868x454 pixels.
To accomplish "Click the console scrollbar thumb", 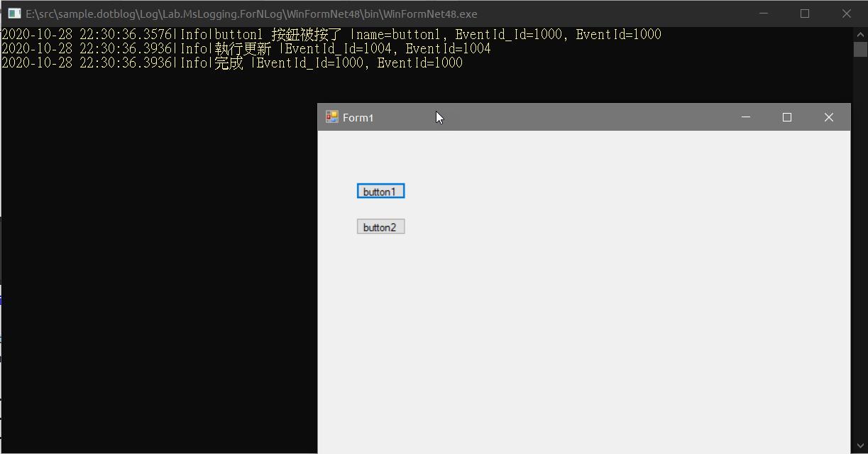I will point(860,50).
